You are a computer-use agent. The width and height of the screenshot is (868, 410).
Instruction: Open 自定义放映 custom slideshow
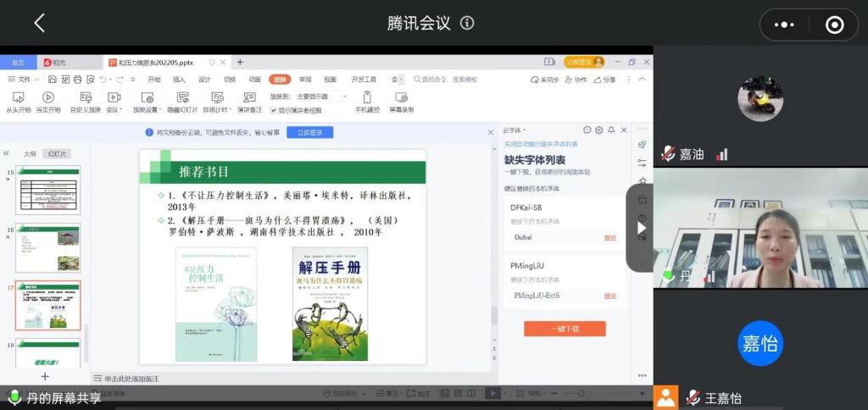[x=85, y=98]
